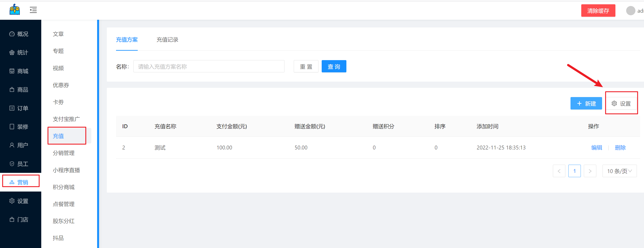Click 编辑 link for 测试 row
The height and width of the screenshot is (248, 644).
coord(596,148)
